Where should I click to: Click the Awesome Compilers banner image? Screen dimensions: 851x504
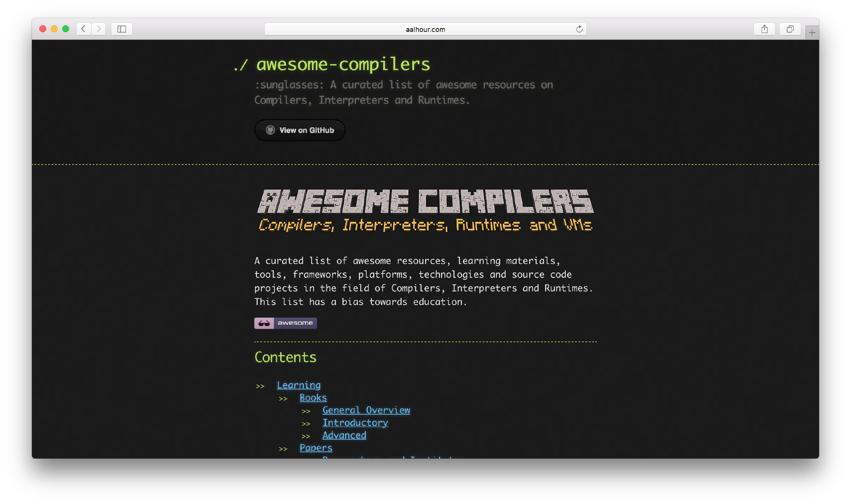click(425, 211)
